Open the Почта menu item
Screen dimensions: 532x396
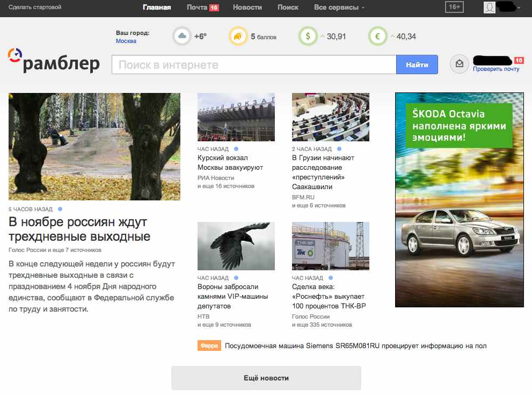[x=197, y=8]
